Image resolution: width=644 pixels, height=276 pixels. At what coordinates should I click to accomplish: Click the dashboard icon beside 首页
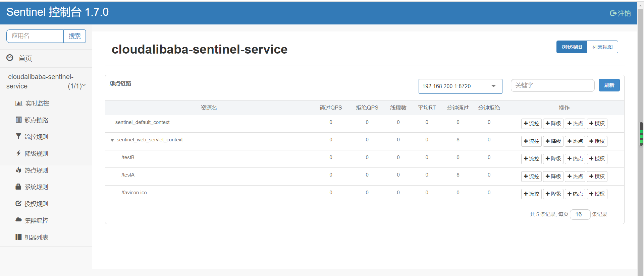10,58
